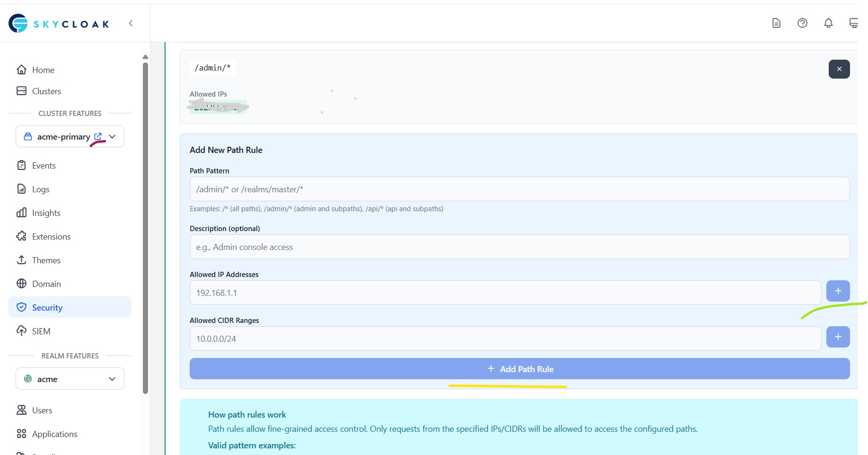Add the CIDR range with plus button
The height and width of the screenshot is (455, 868).
tap(838, 337)
